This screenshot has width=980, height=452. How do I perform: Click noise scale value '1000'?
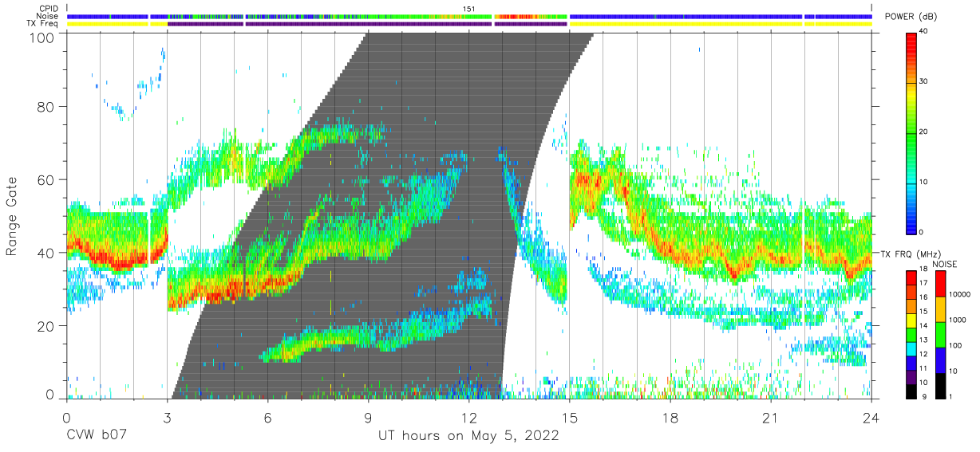coord(959,320)
